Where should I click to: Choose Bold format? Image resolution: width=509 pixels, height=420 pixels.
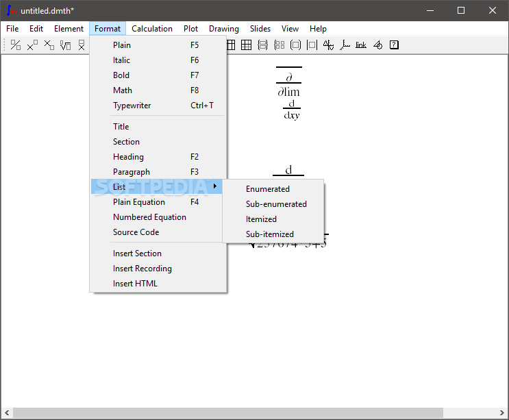click(x=158, y=75)
